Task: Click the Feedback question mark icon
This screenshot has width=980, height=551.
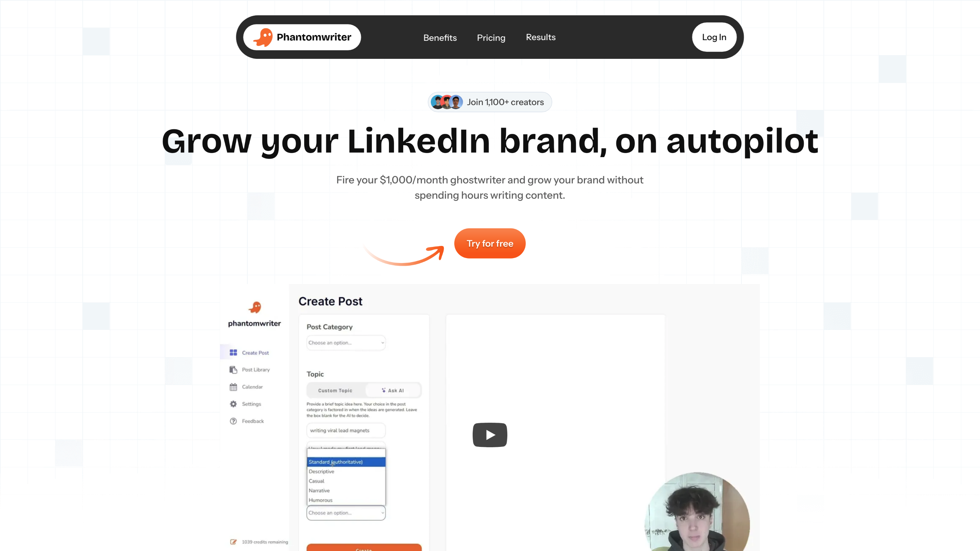Action: [x=233, y=421]
